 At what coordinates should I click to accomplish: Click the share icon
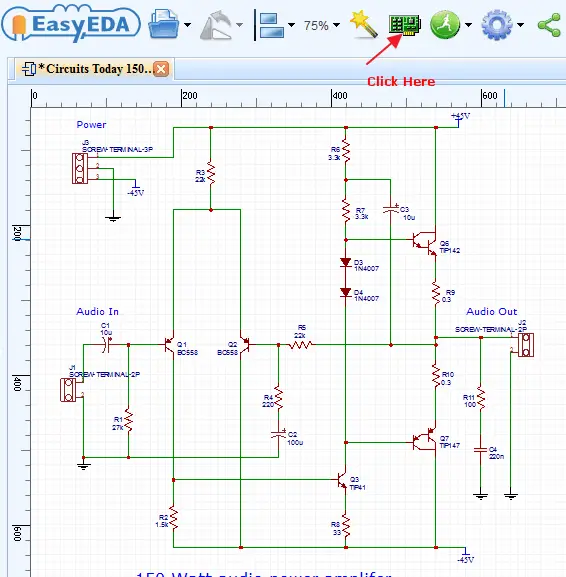[549, 25]
